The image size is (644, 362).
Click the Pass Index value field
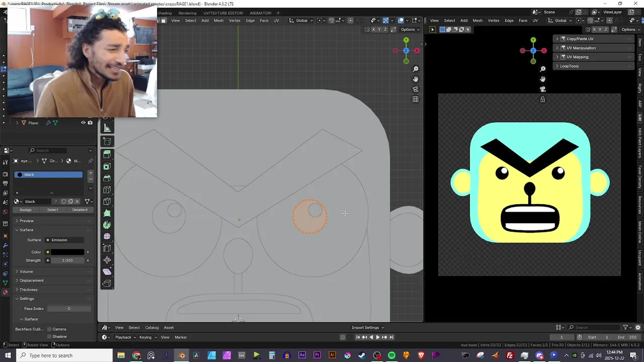(x=68, y=309)
